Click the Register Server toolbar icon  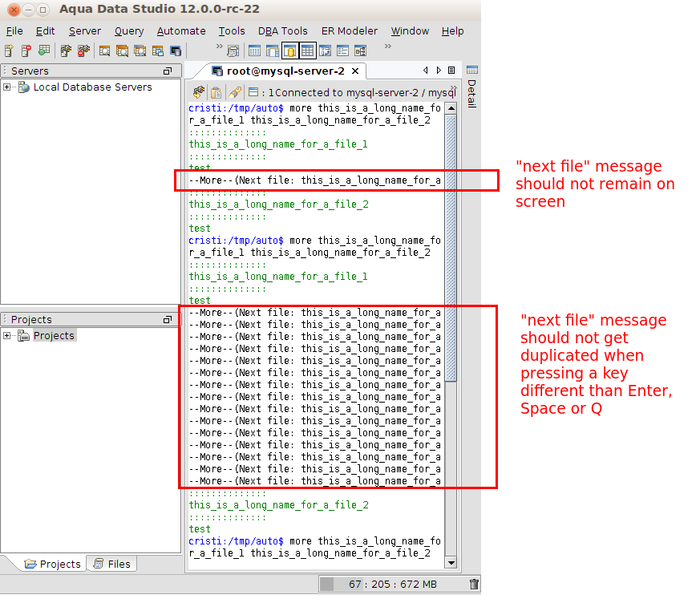(9, 51)
